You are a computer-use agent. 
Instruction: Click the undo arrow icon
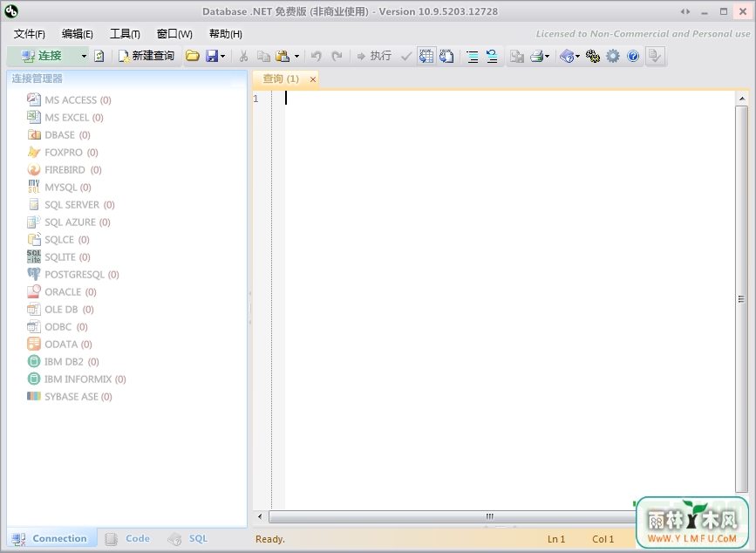click(x=317, y=56)
